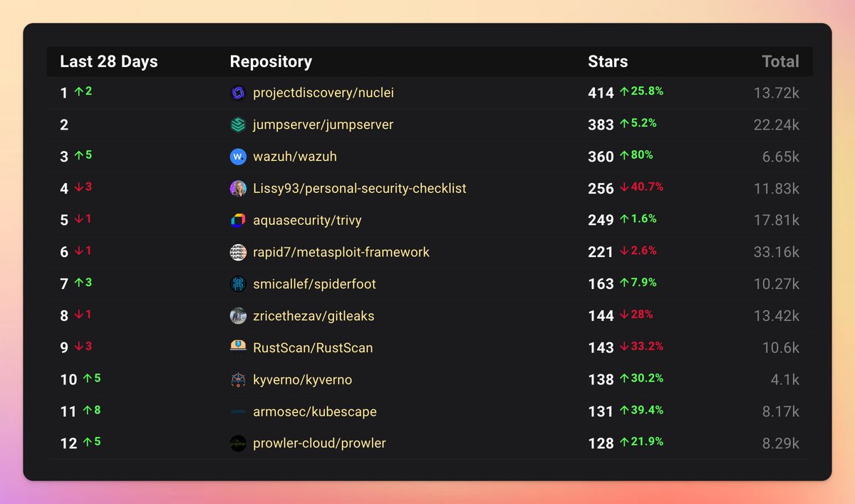Select the 256 stars value
The height and width of the screenshot is (504, 855).
pyautogui.click(x=601, y=189)
